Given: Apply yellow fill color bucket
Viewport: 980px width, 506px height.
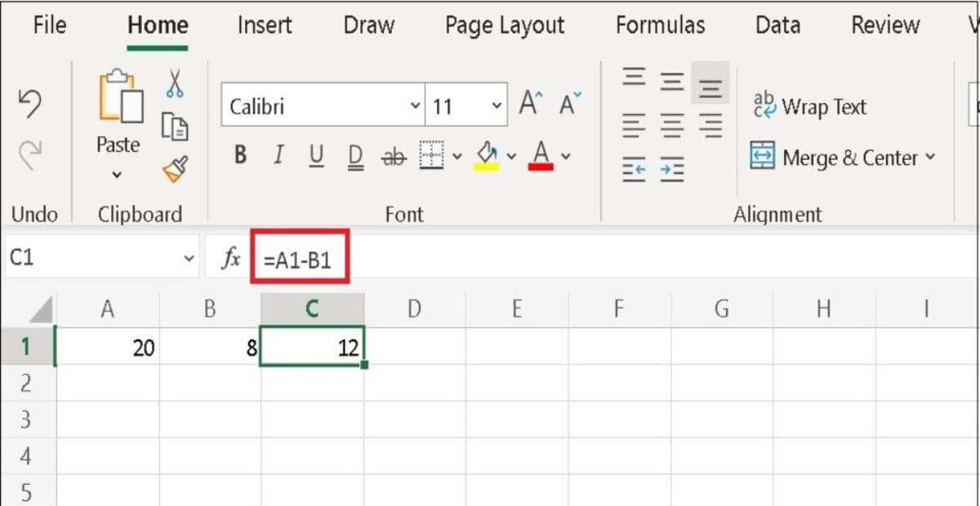Looking at the screenshot, I should [x=488, y=155].
